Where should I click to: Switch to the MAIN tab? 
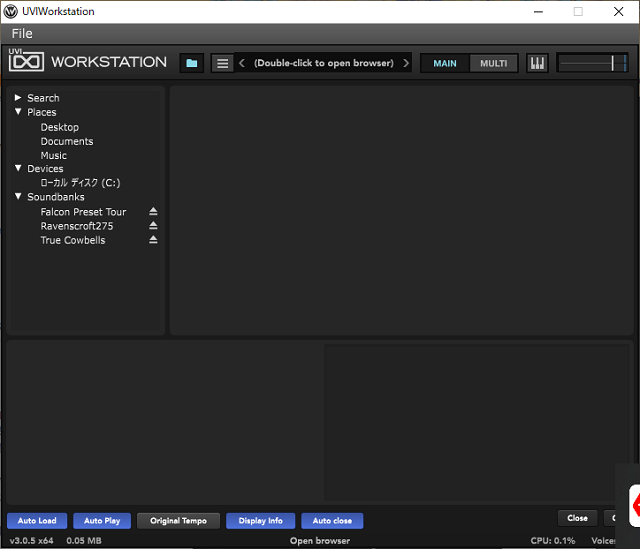[x=445, y=63]
